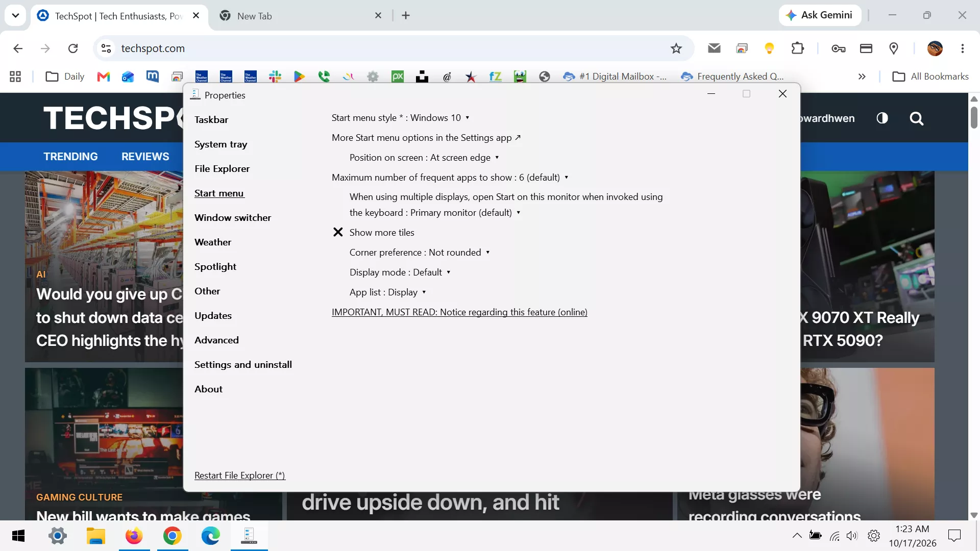Open File Explorer from the taskbar
This screenshot has height=551, width=980.
point(96,536)
